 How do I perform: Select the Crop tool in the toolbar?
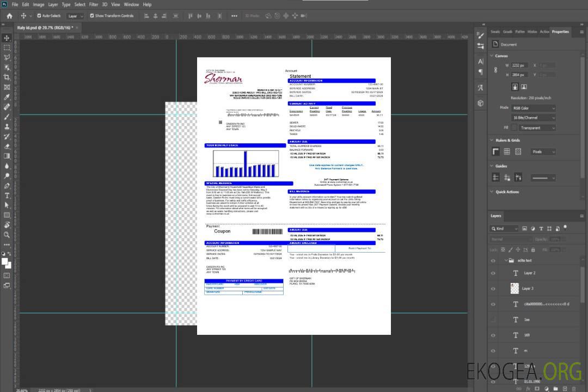[7, 77]
